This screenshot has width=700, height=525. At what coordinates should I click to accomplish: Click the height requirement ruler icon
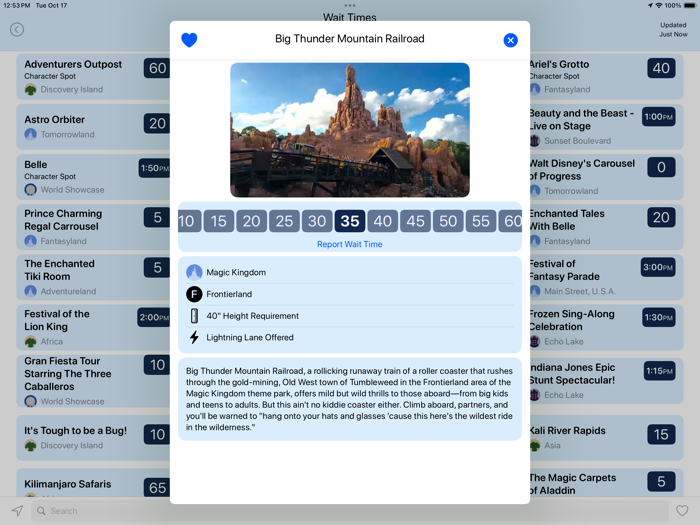coord(194,316)
